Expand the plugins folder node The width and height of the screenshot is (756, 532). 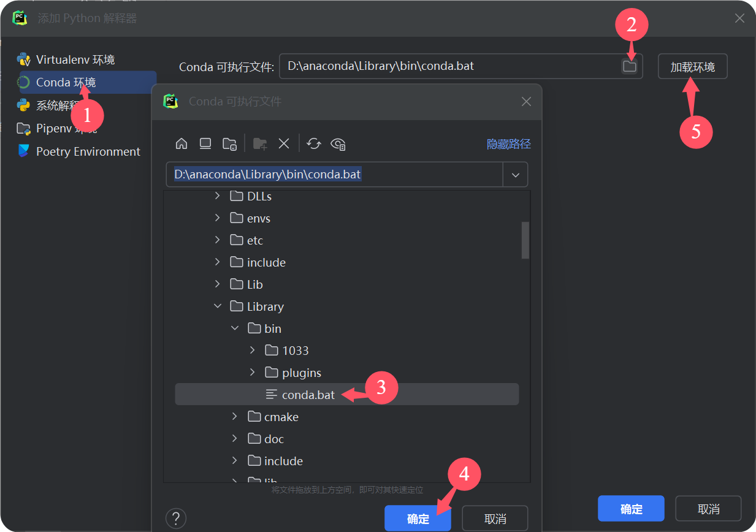click(x=252, y=373)
